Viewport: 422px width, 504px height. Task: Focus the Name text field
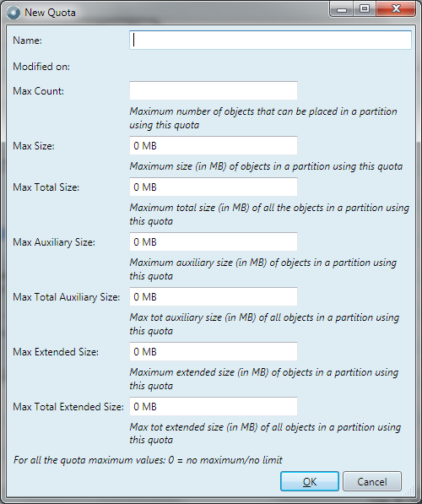click(270, 41)
